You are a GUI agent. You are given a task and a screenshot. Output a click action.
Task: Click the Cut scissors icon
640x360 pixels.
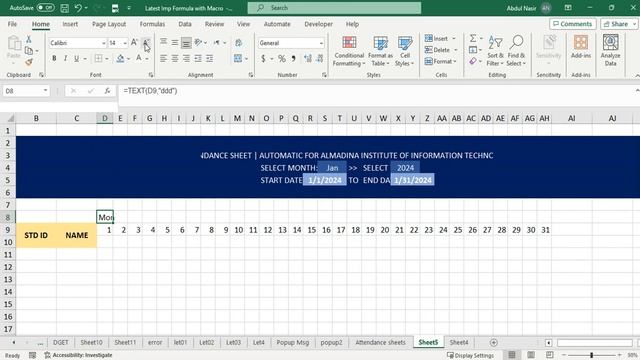pyautogui.click(x=29, y=39)
